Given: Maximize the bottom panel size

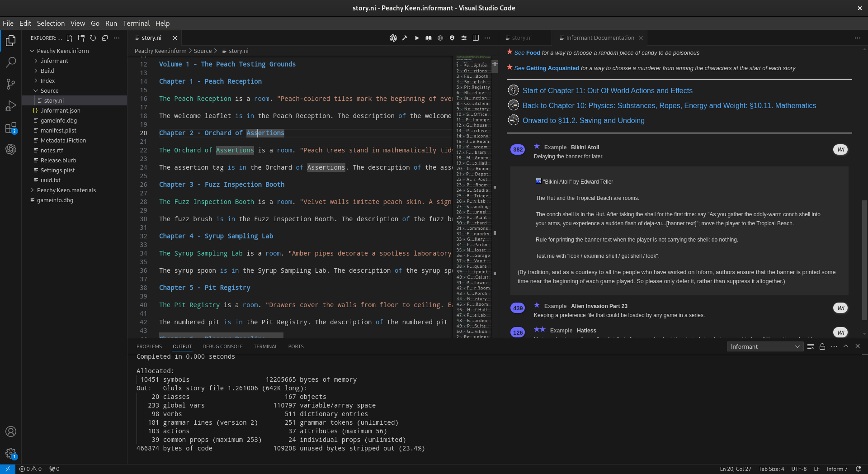Looking at the screenshot, I should pos(846,346).
